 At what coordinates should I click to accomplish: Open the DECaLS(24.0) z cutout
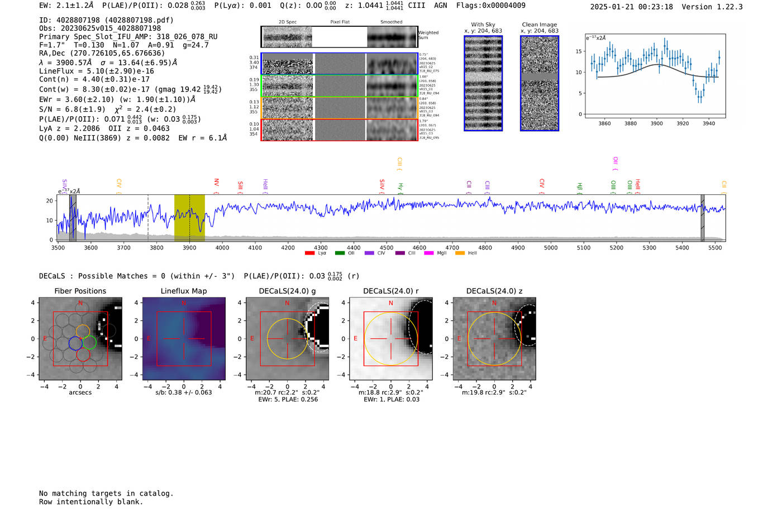pos(494,339)
